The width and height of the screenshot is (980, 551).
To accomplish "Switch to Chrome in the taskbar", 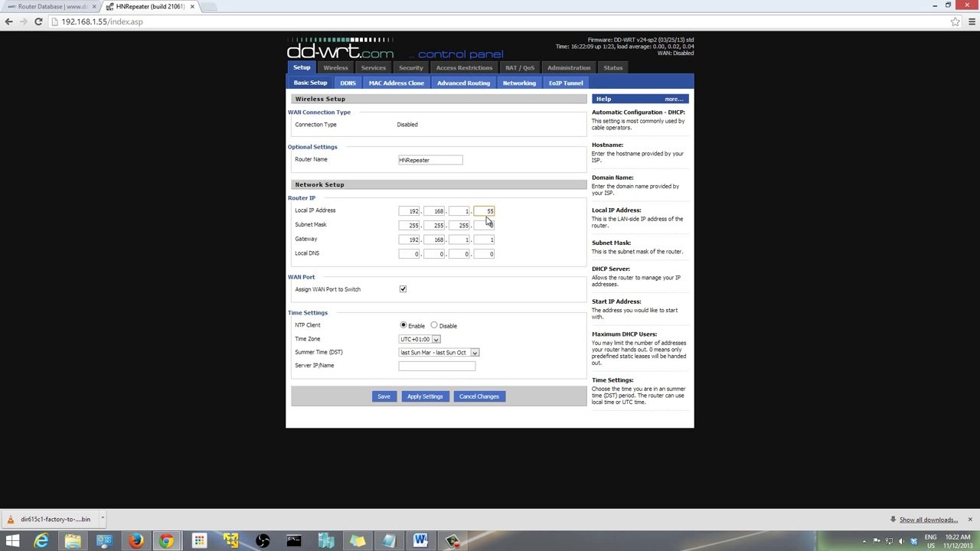I will [166, 541].
